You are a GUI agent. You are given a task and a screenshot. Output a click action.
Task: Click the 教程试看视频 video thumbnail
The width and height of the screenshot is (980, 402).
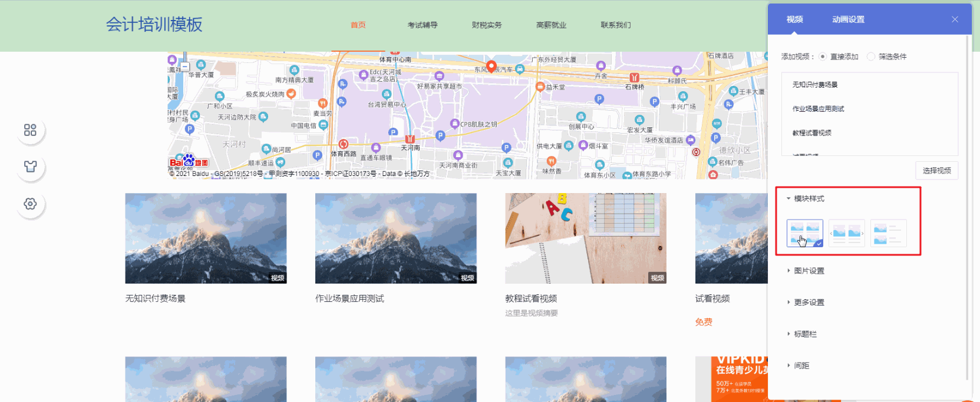point(586,238)
